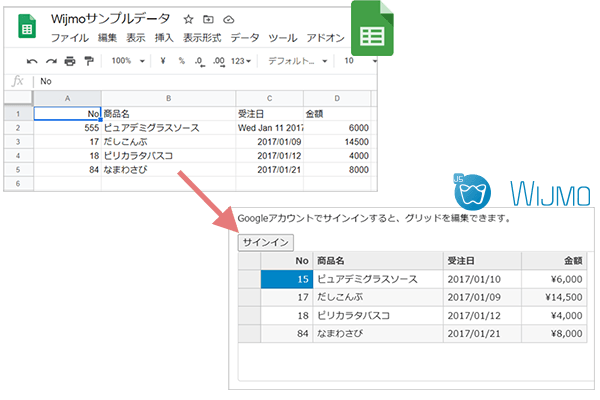Select row 6 header in the spreadsheet
The image size is (600, 400).
tap(18, 183)
